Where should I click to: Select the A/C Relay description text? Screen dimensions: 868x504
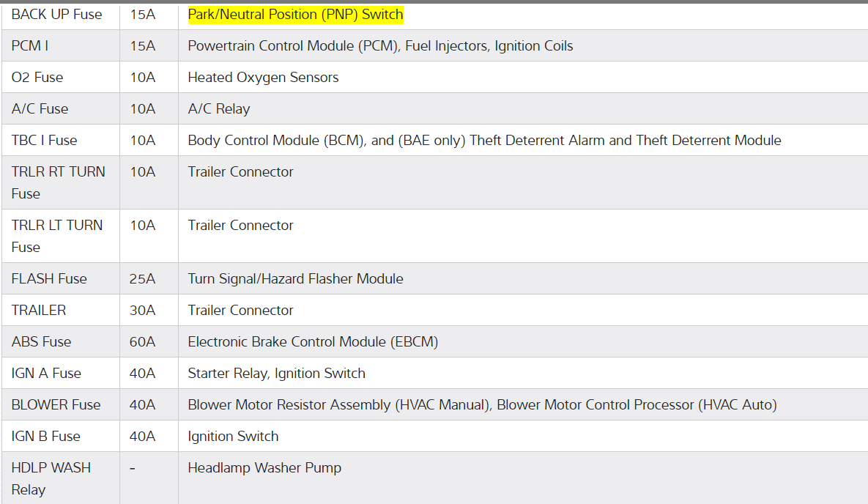click(x=218, y=109)
